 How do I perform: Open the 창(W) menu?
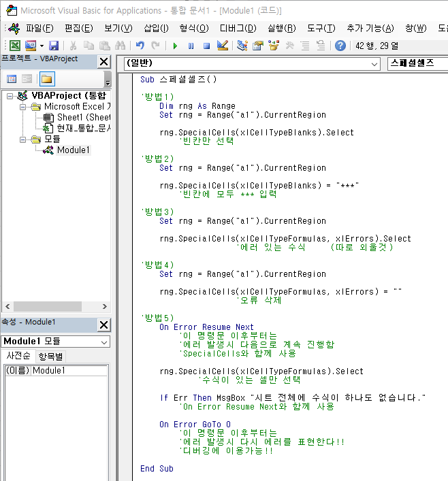pos(416,28)
